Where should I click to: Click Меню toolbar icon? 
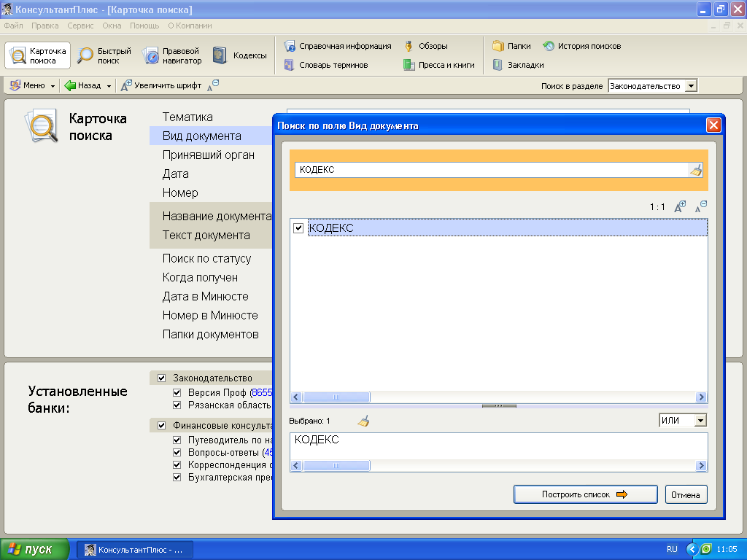(15, 86)
